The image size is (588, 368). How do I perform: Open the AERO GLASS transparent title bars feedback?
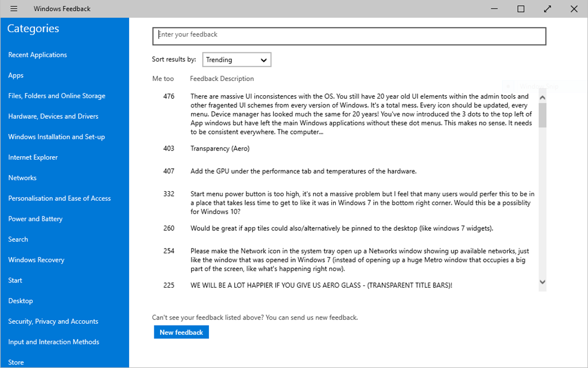[x=322, y=285]
